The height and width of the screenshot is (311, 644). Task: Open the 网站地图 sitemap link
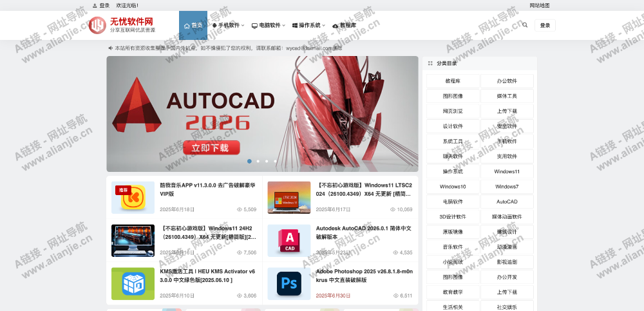[x=539, y=6]
